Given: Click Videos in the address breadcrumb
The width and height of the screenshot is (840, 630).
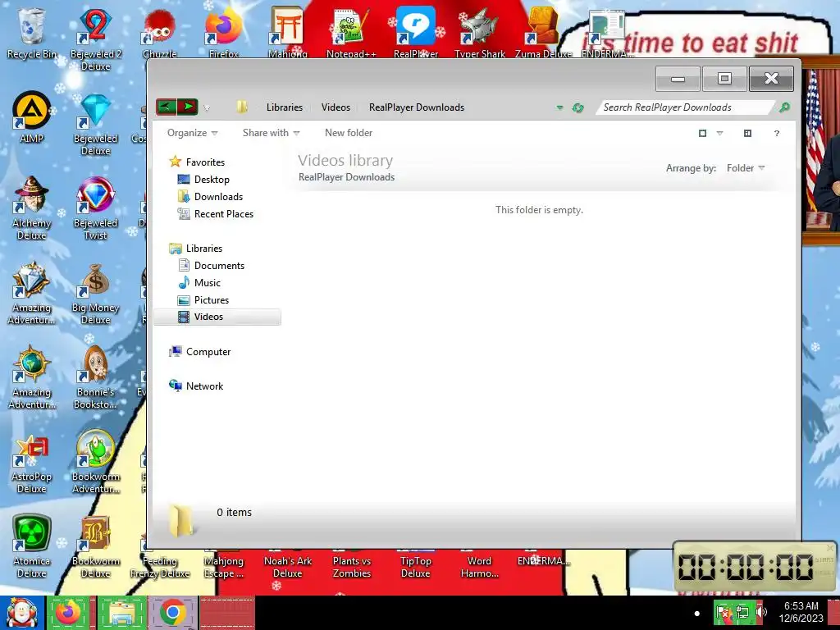Looking at the screenshot, I should point(336,107).
